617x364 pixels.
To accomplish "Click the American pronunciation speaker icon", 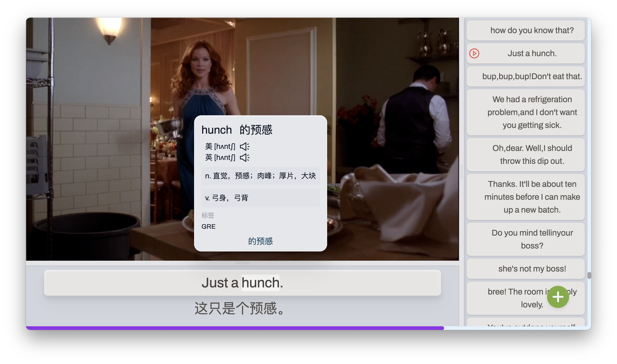I will click(x=246, y=146).
